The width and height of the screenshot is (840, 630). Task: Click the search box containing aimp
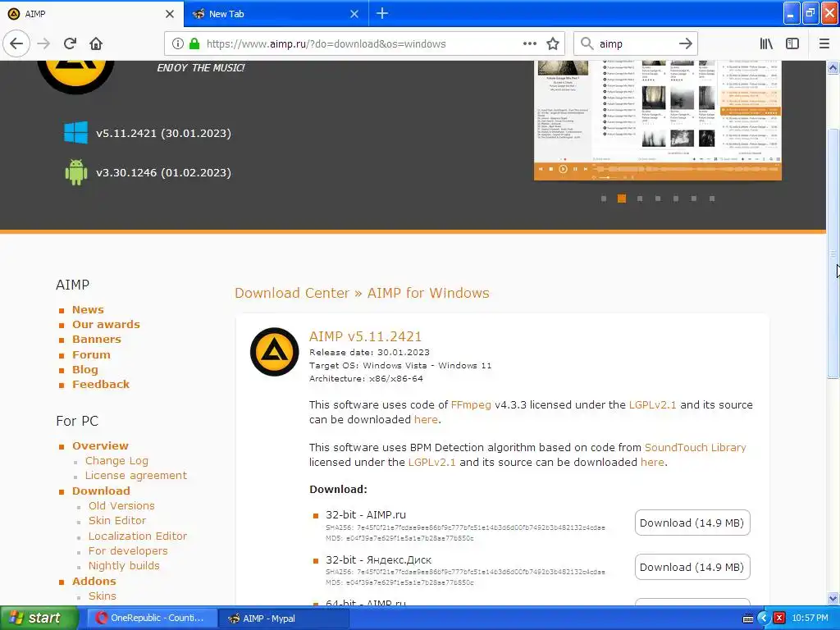[x=635, y=44]
